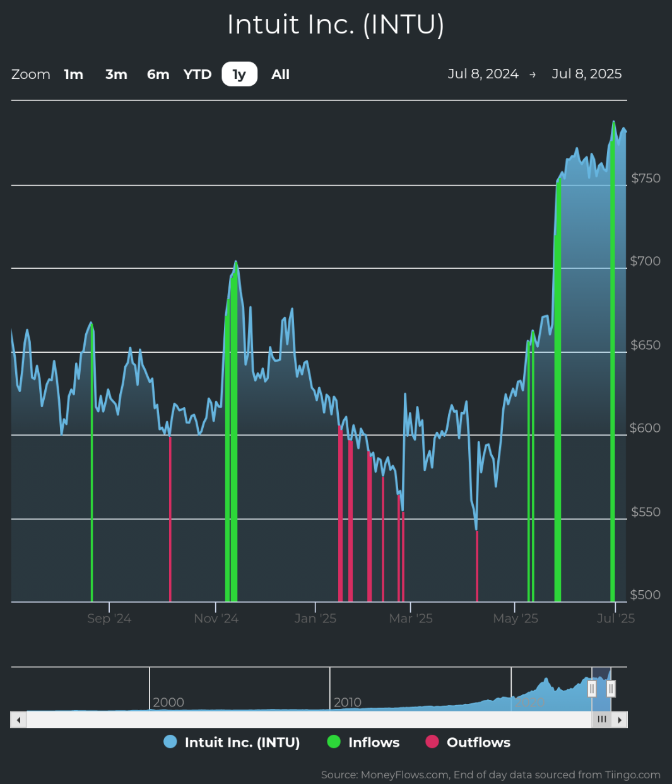Click the navigator scrollbar left arrow
Viewport: 672px width, 784px height.
pos(18,720)
